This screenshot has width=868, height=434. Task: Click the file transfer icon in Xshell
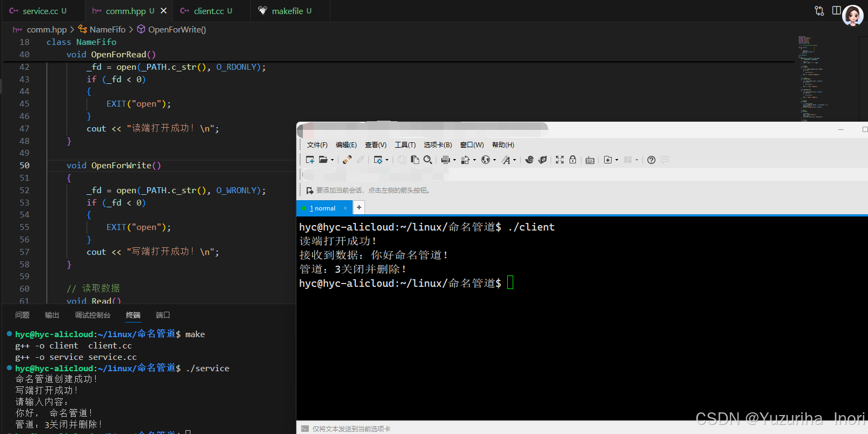tap(465, 160)
